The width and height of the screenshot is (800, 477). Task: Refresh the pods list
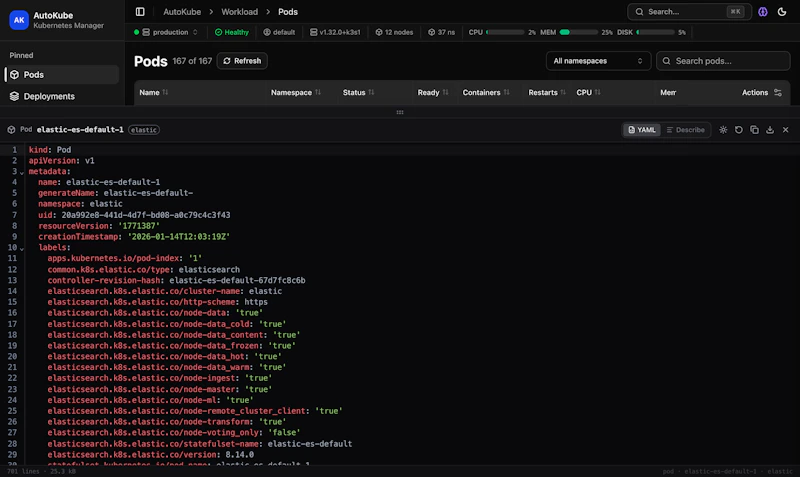(242, 61)
